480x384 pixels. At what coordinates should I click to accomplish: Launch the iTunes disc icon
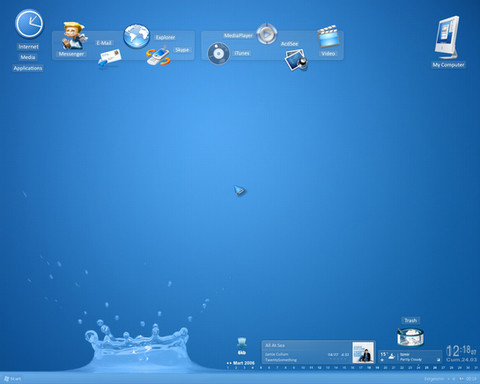pyautogui.click(x=218, y=53)
